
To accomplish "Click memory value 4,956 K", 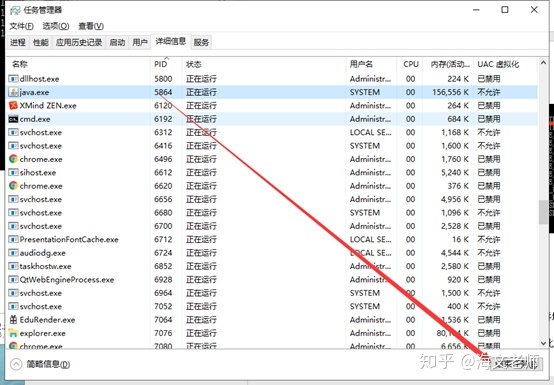I will 455,199.
